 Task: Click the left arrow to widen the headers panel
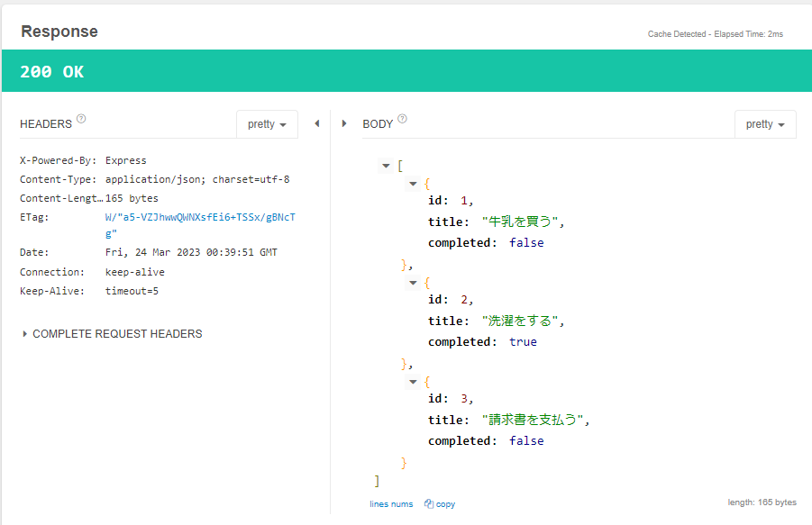316,123
